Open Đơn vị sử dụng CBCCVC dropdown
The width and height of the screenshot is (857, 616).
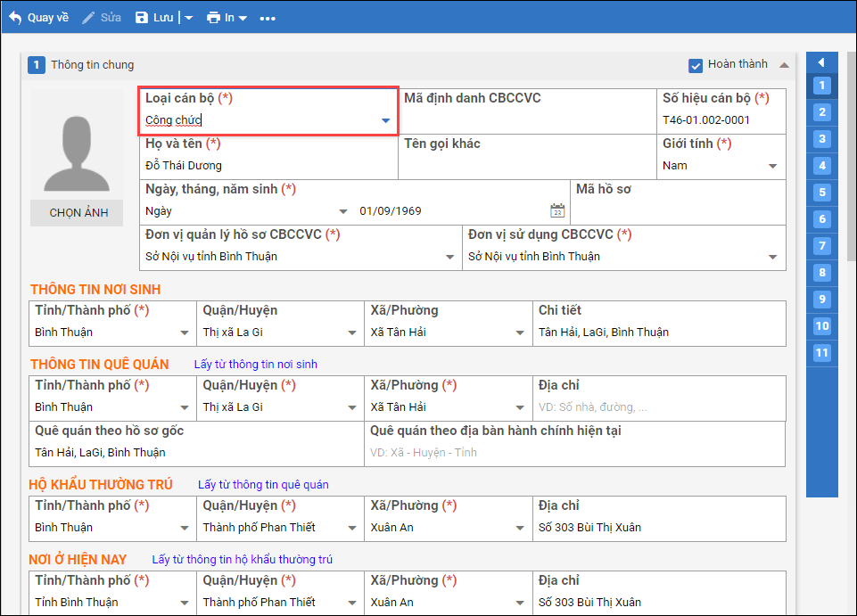click(772, 257)
